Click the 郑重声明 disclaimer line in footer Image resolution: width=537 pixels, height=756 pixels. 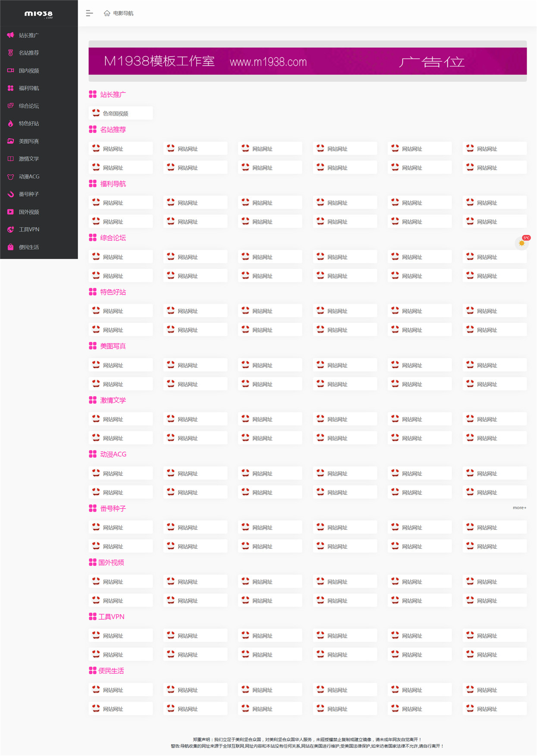(308, 740)
